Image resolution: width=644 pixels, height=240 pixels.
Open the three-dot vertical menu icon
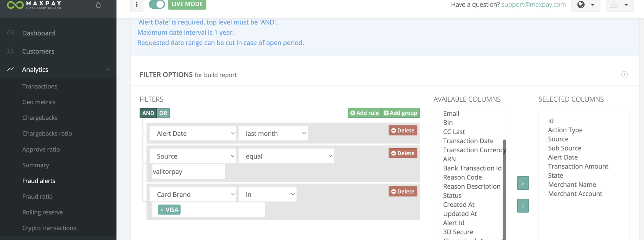point(137,5)
